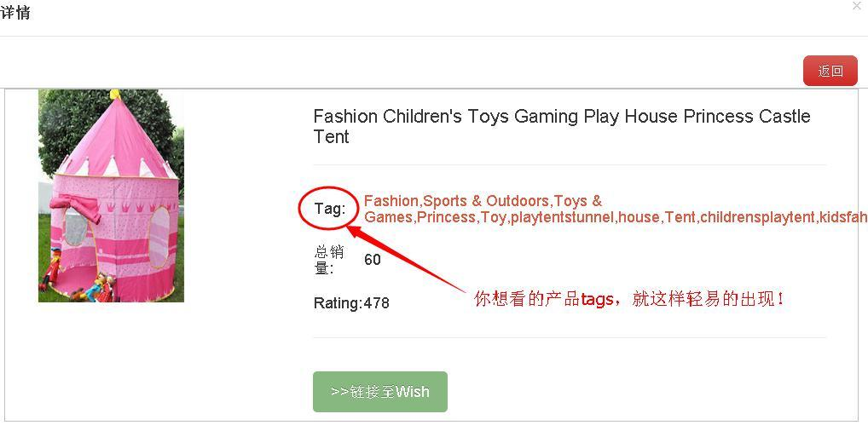Select the playtentstunnel tag

point(562,217)
